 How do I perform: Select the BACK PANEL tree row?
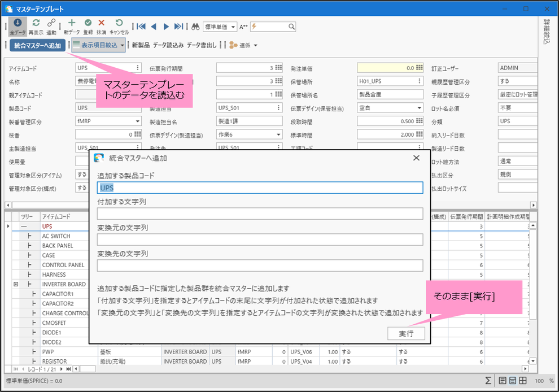(x=58, y=246)
